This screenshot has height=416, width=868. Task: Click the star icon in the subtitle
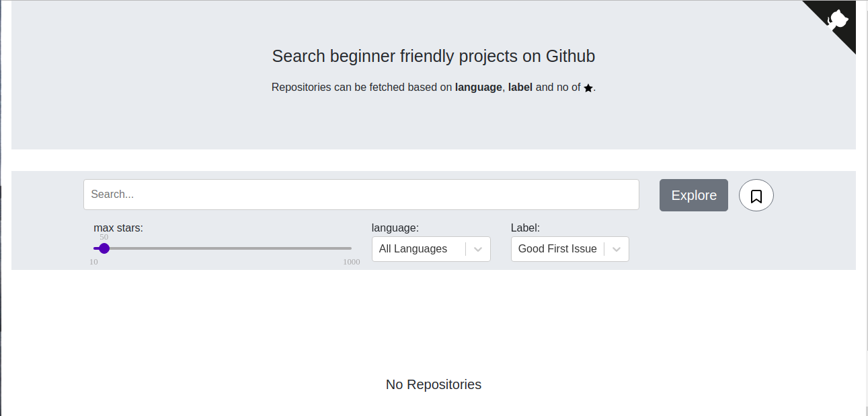(588, 87)
